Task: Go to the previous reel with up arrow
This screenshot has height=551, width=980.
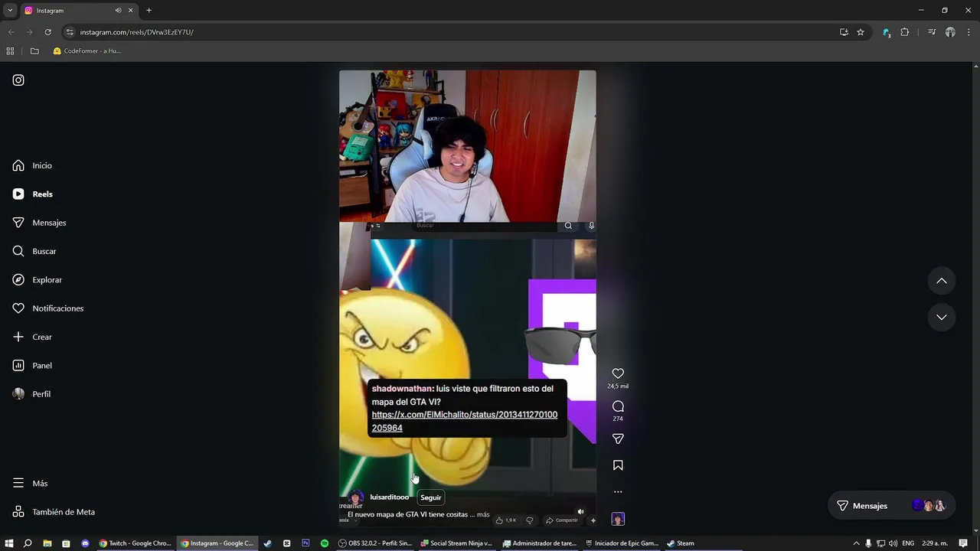Action: pyautogui.click(x=942, y=281)
